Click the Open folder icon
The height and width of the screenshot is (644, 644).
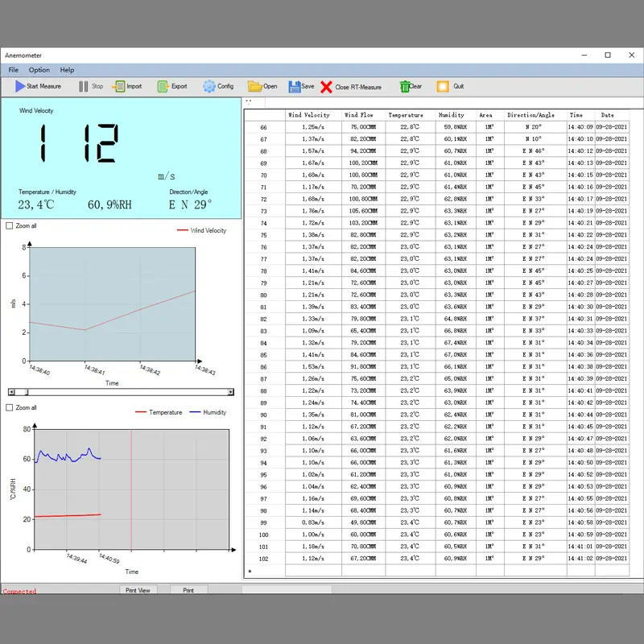pyautogui.click(x=254, y=86)
